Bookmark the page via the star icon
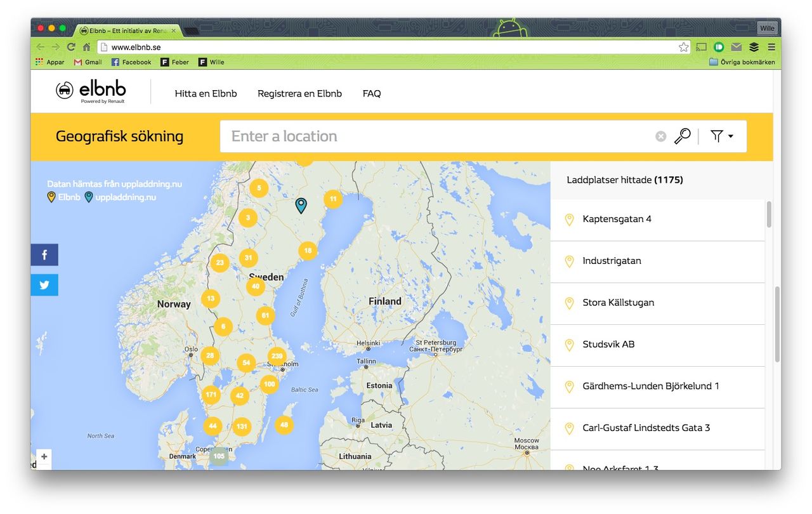Image resolution: width=812 pixels, height=514 pixels. click(683, 47)
